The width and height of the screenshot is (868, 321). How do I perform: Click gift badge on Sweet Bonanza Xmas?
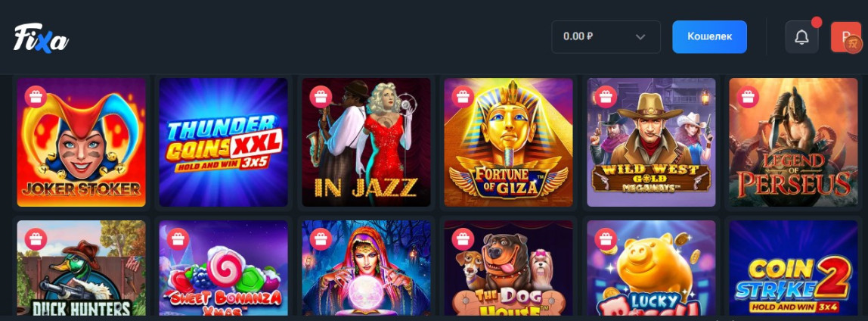coord(178,239)
